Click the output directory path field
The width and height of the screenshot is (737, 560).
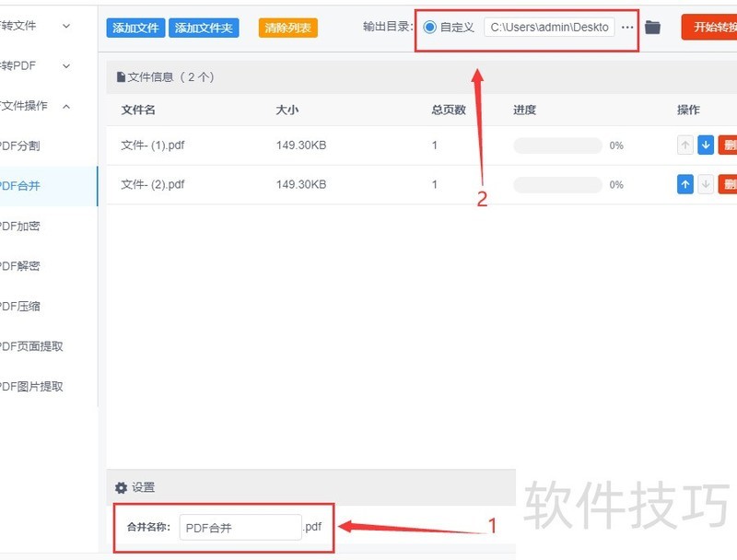tap(549, 28)
